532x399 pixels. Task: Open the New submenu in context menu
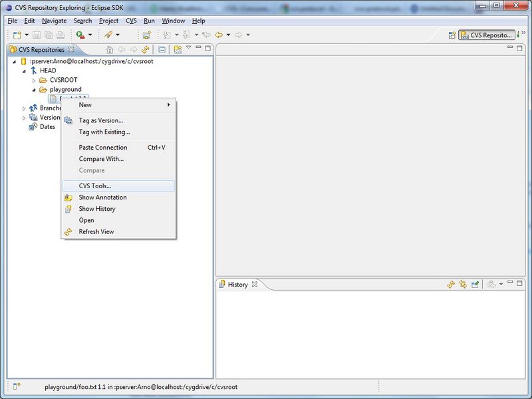tap(119, 105)
